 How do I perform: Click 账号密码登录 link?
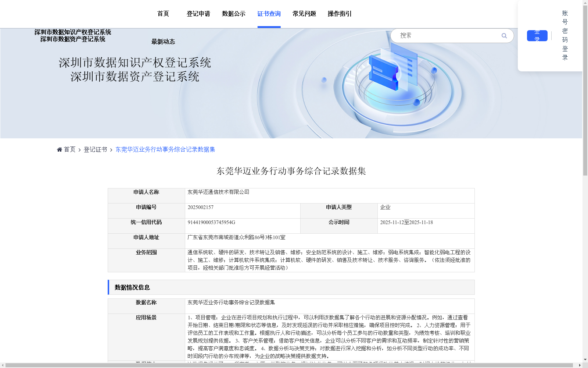pos(565,35)
